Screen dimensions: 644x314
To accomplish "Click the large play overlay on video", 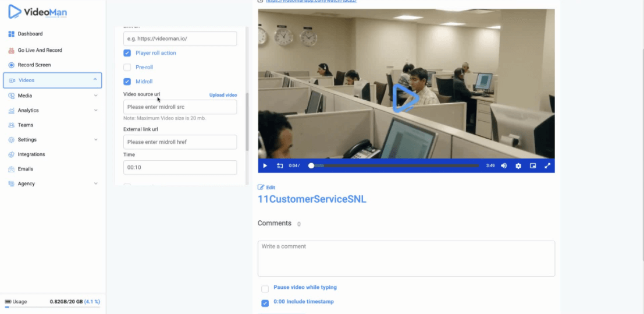I will point(405,98).
